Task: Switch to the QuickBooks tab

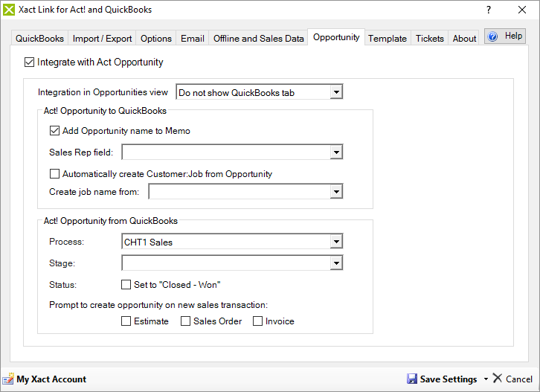Action: tap(39, 38)
